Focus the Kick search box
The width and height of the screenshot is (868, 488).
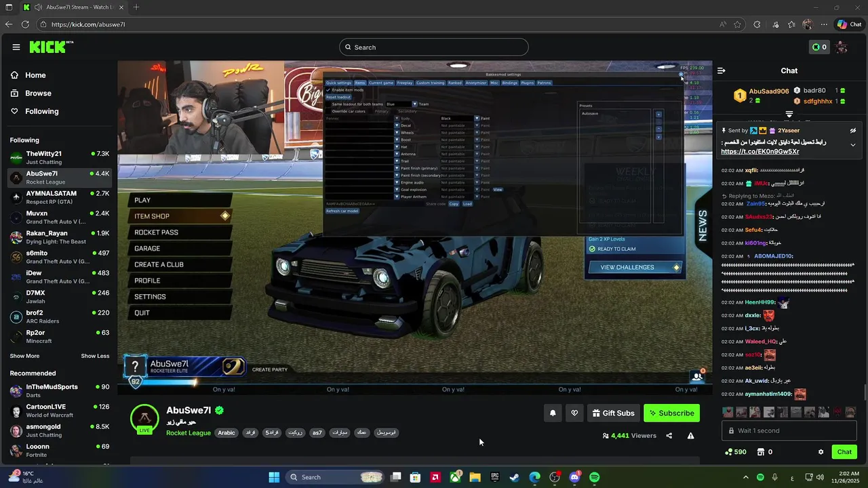tap(434, 47)
